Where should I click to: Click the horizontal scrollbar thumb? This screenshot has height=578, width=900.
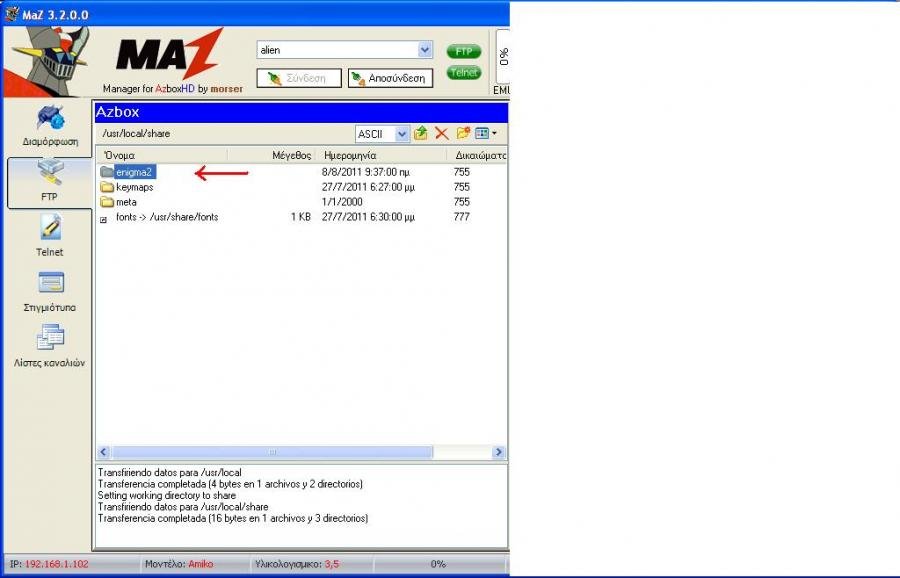point(273,452)
